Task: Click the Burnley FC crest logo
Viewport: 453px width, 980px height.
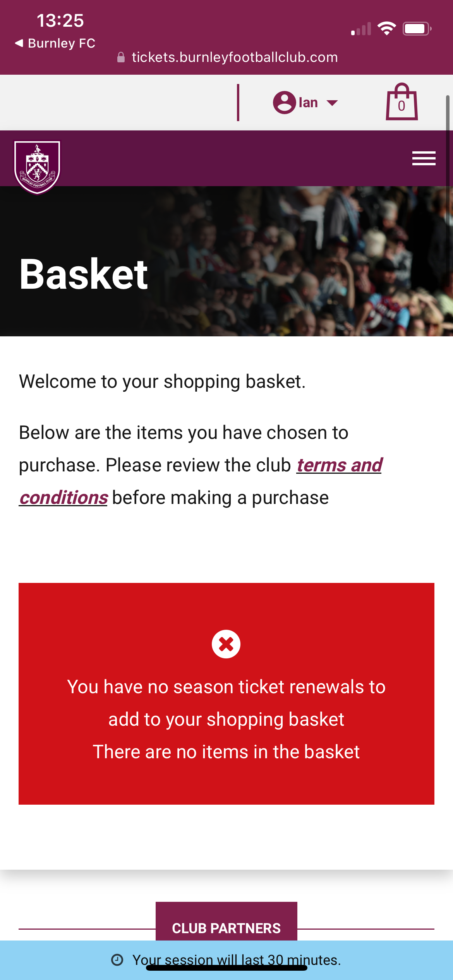Action: pyautogui.click(x=37, y=166)
